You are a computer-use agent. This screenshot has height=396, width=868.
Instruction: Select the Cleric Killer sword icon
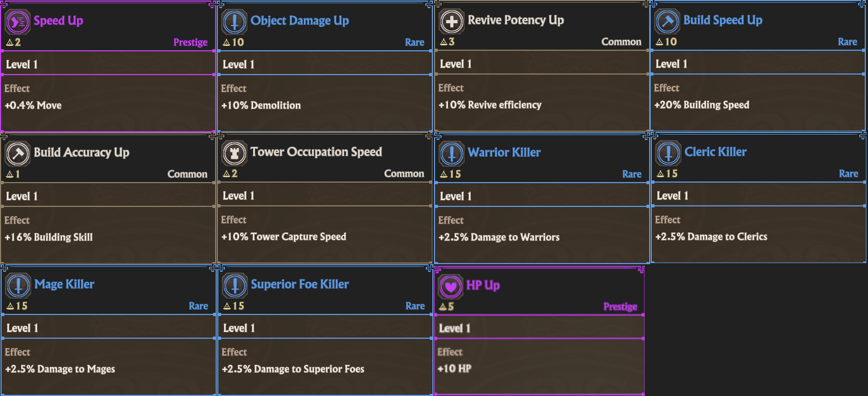669,153
